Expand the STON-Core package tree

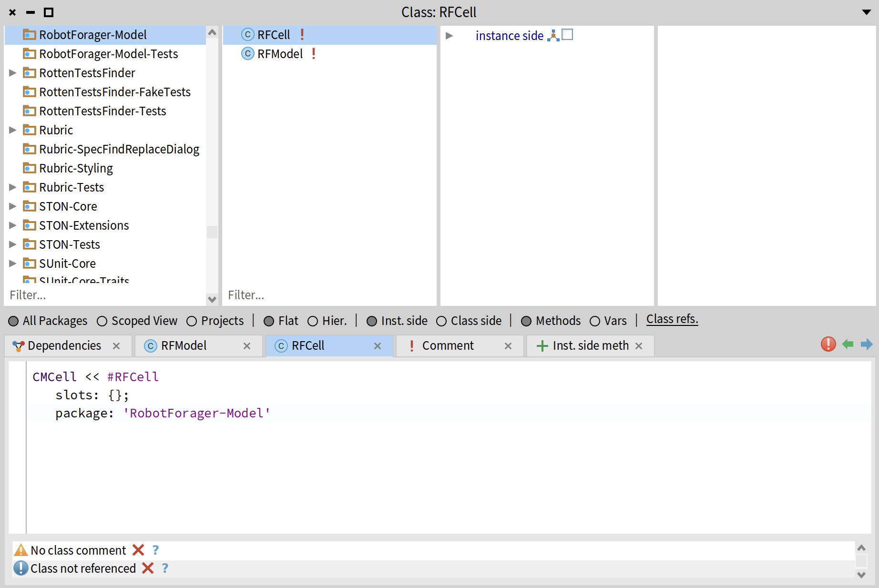(13, 206)
